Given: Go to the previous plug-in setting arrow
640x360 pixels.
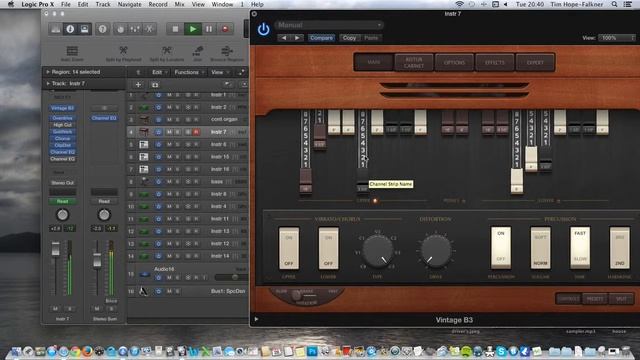Looking at the screenshot, I should point(284,38).
